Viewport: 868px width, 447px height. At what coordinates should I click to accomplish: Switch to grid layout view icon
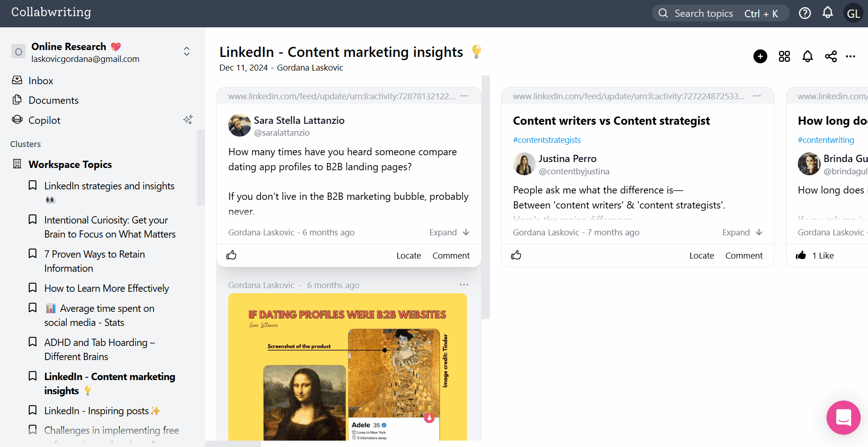784,56
